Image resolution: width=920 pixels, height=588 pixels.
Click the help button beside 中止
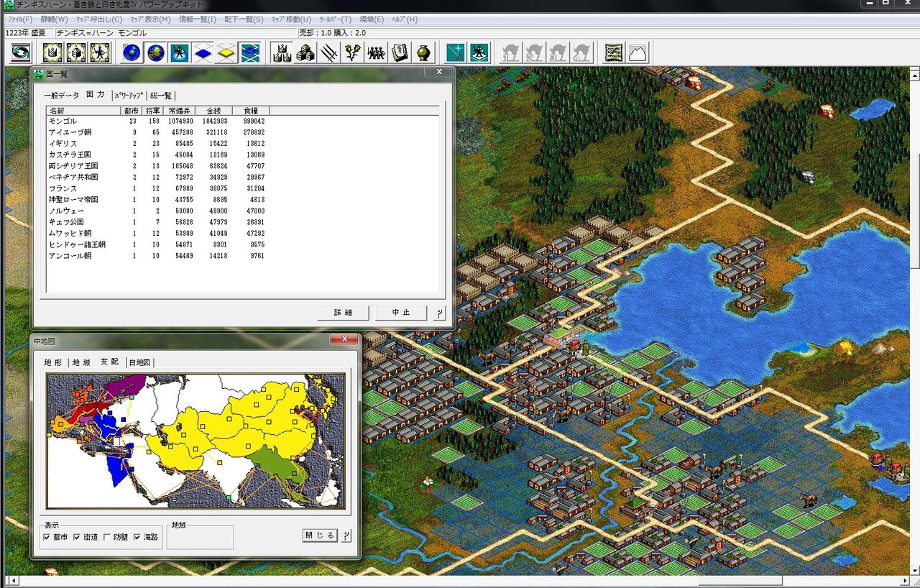(440, 313)
